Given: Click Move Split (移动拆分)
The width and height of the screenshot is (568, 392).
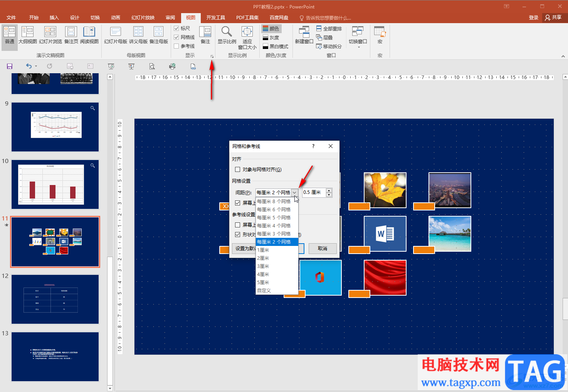Looking at the screenshot, I should pyautogui.click(x=329, y=46).
